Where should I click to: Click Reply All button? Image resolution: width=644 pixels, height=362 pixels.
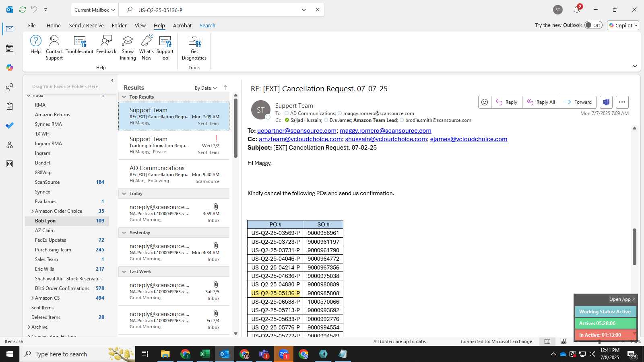pos(541,102)
